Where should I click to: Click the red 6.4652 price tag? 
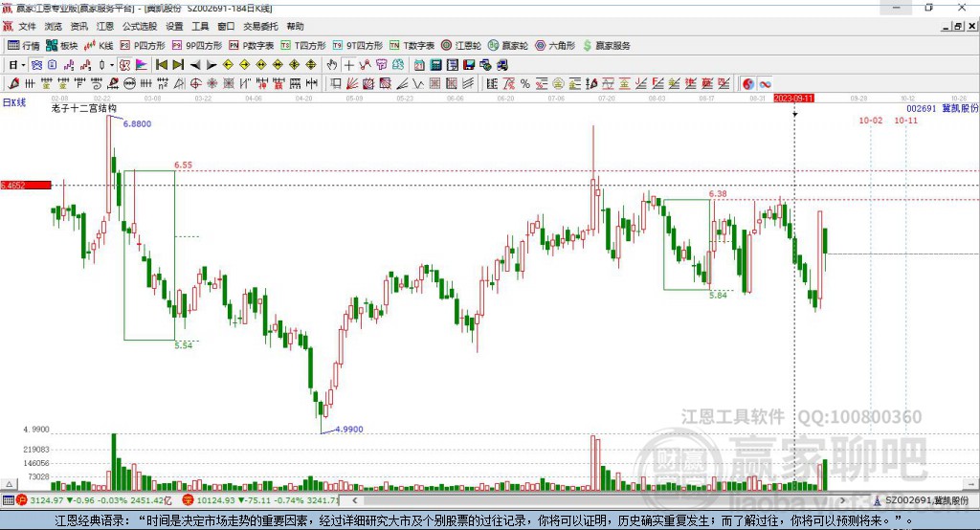[26, 185]
